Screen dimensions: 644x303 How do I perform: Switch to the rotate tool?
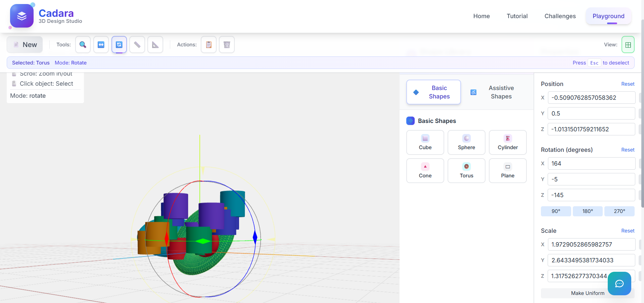click(119, 44)
